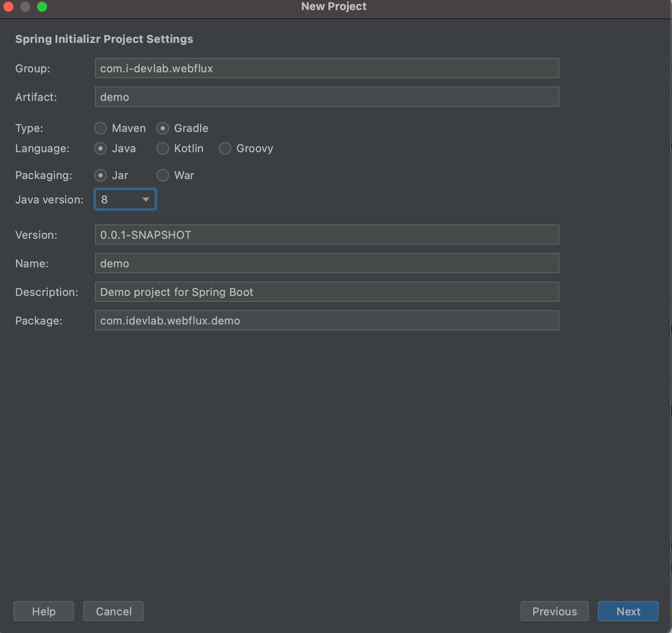Image resolution: width=672 pixels, height=633 pixels.
Task: Choose Java as the language
Action: (101, 148)
